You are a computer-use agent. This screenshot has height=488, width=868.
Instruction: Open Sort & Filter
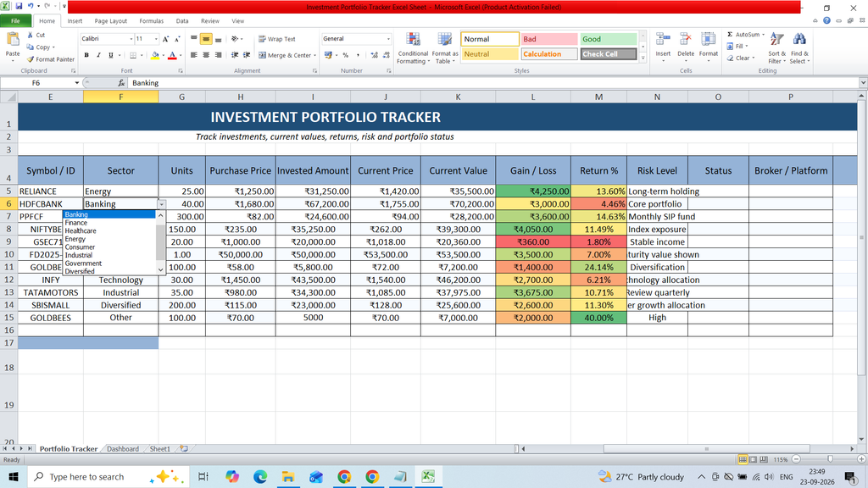(x=776, y=48)
